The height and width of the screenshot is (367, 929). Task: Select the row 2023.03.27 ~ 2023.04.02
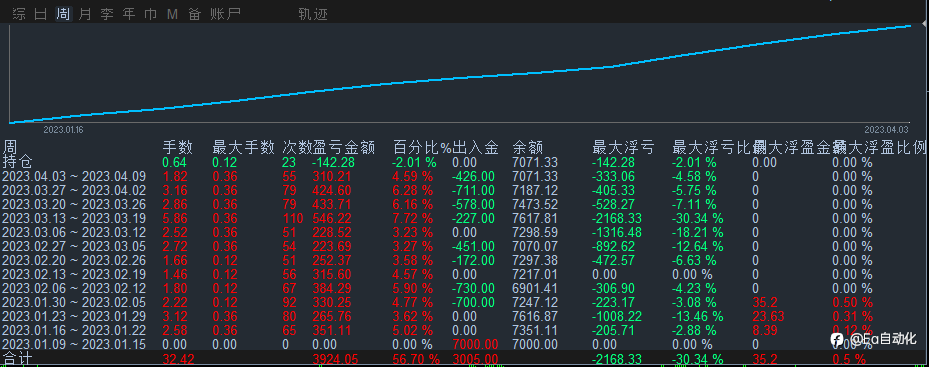(x=464, y=190)
